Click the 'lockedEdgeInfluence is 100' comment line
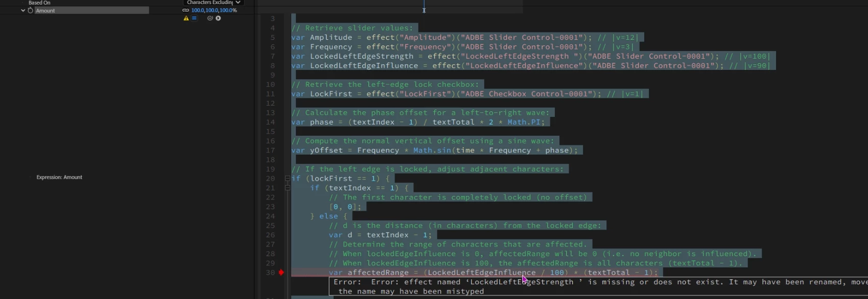Viewport: 868px width, 299px height. (x=536, y=263)
